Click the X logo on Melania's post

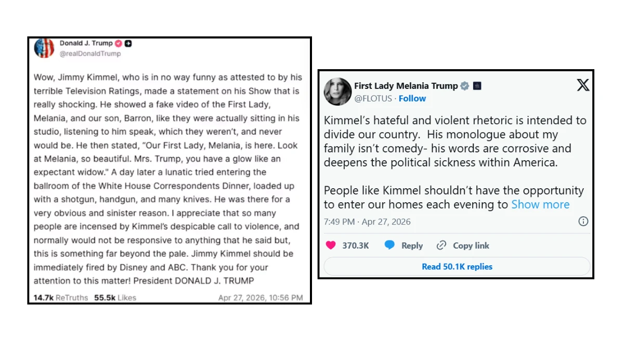pos(583,85)
